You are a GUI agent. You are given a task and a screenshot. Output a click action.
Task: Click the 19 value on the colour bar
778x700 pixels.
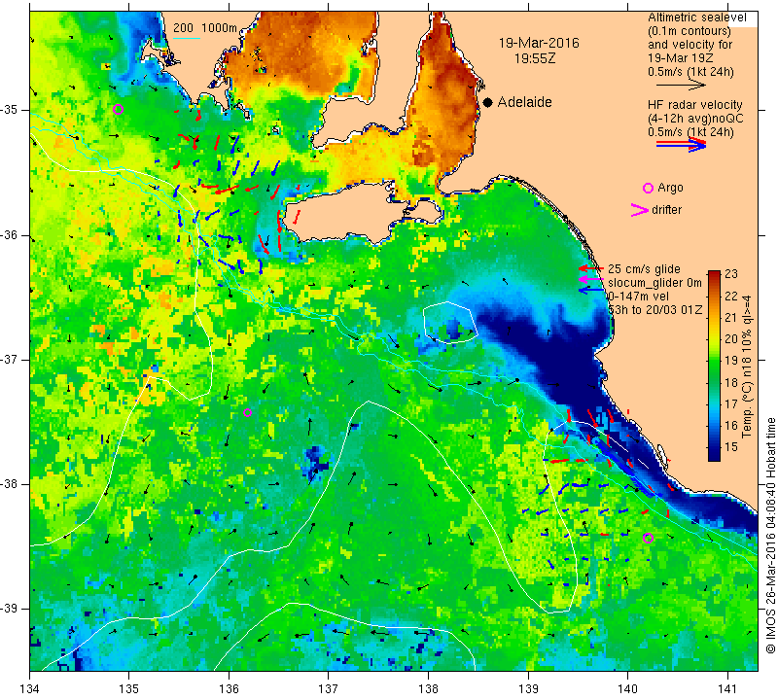coord(731,360)
